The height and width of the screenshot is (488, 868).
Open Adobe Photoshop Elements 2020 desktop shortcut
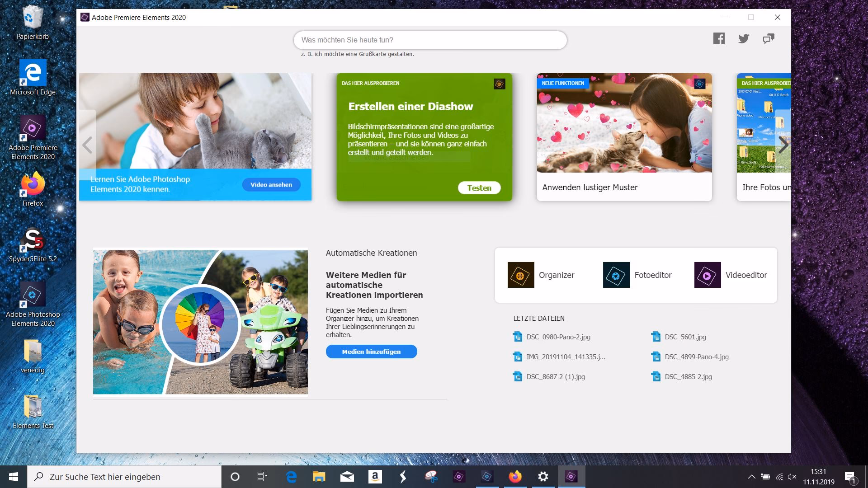coord(33,295)
